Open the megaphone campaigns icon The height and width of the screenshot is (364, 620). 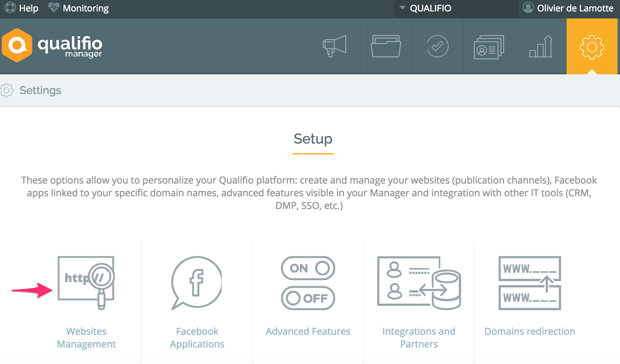click(334, 46)
